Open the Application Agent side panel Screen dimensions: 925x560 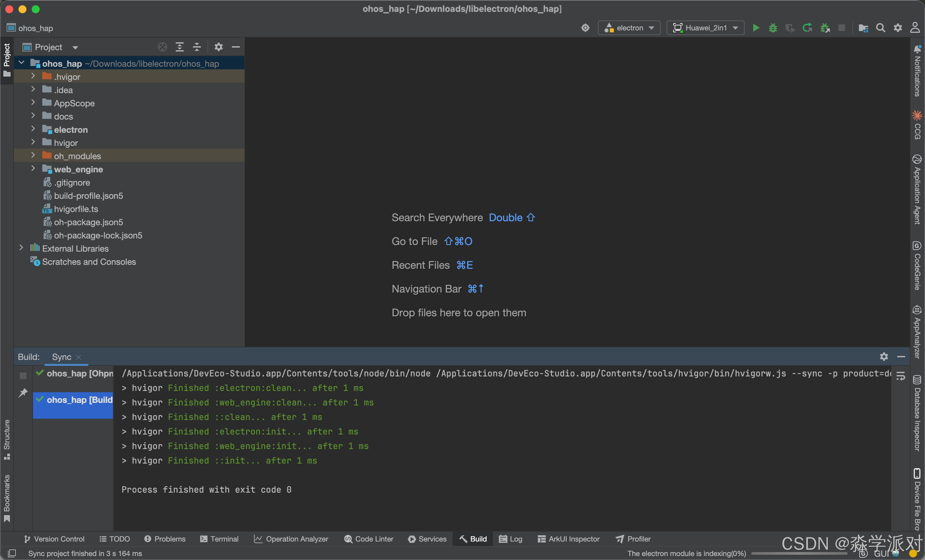[x=917, y=189]
